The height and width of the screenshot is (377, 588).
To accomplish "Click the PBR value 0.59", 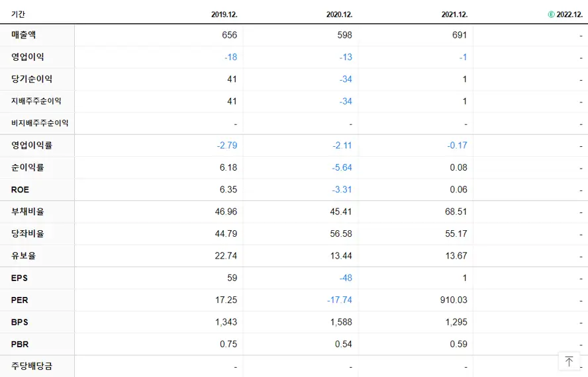I will (459, 345).
